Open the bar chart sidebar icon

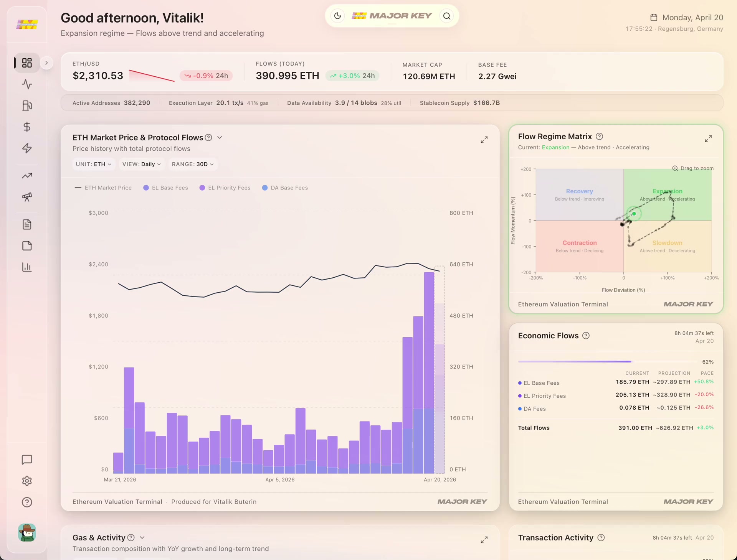point(27,267)
